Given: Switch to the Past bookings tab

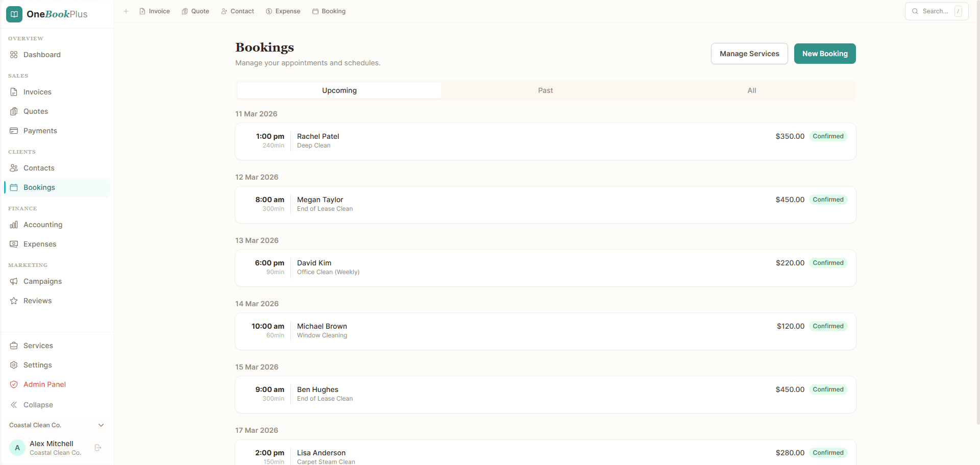Looking at the screenshot, I should pos(545,90).
